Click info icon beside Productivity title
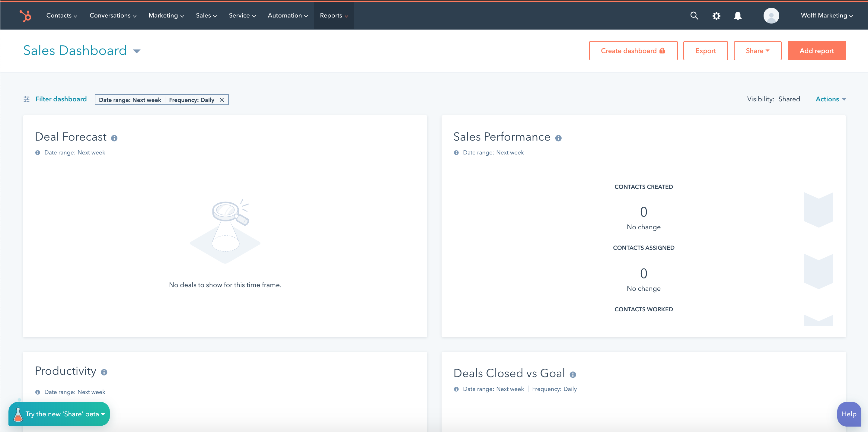This screenshot has width=868, height=432. point(104,372)
